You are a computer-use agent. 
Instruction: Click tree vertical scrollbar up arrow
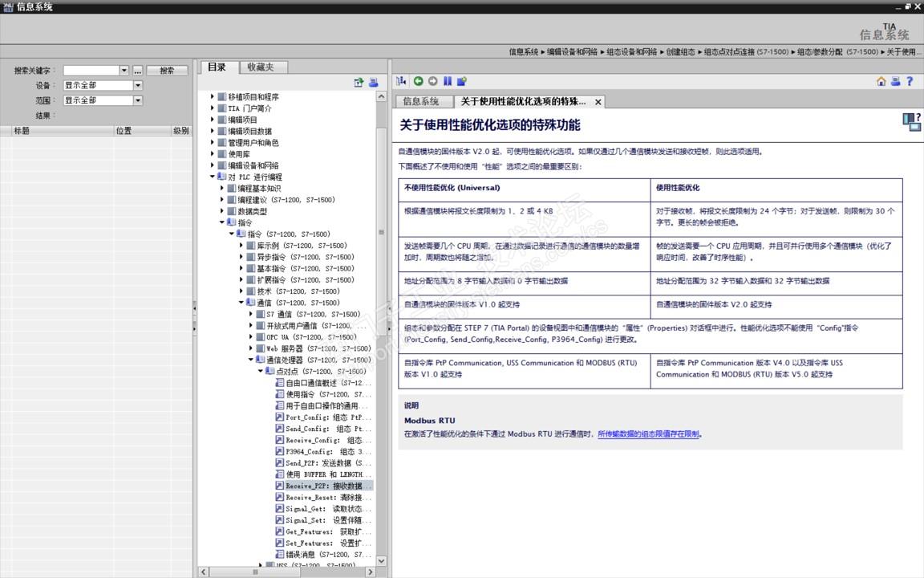(381, 96)
